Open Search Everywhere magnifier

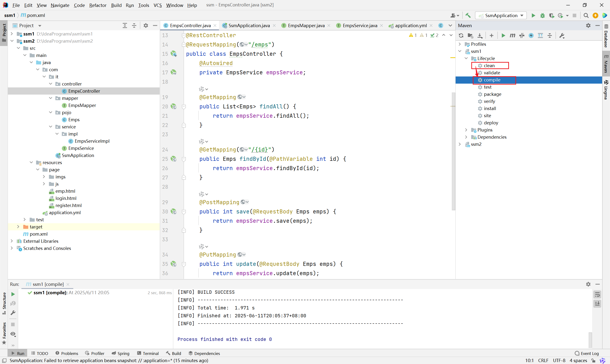click(586, 15)
